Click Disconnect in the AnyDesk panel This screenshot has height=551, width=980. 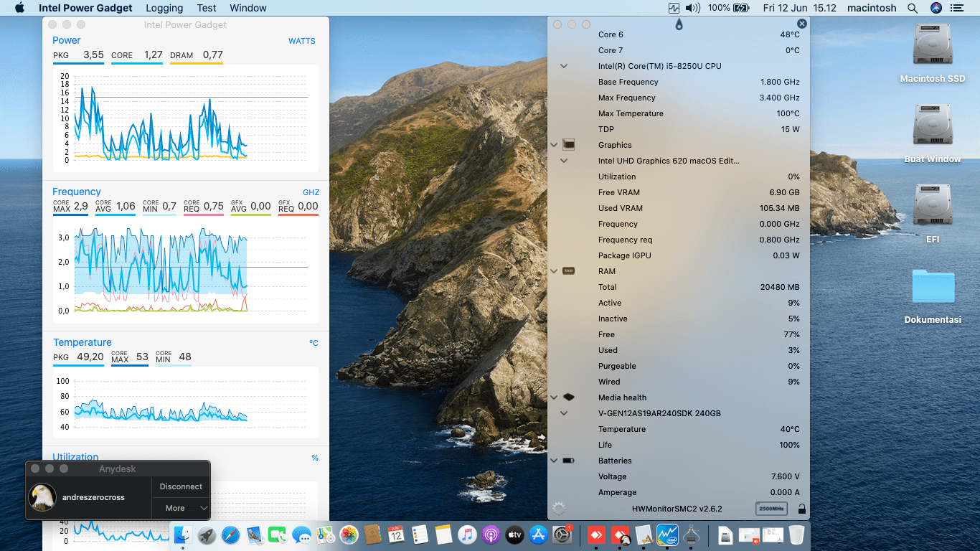(x=181, y=486)
